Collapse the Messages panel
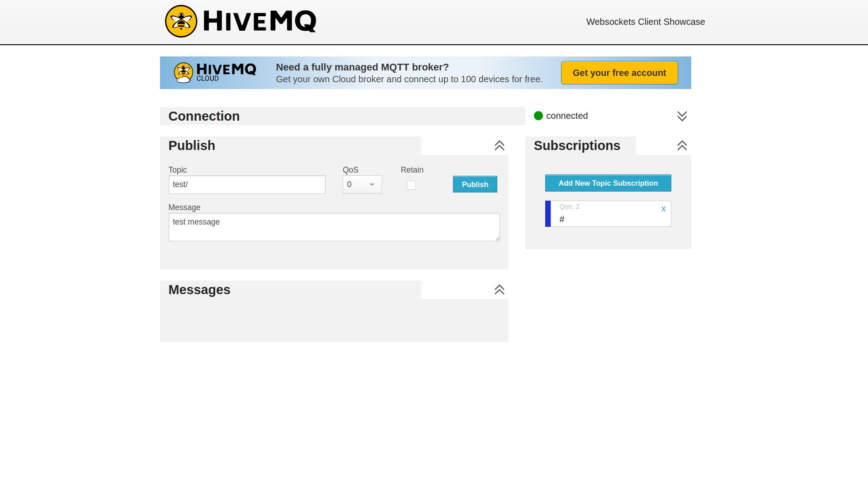 point(499,290)
